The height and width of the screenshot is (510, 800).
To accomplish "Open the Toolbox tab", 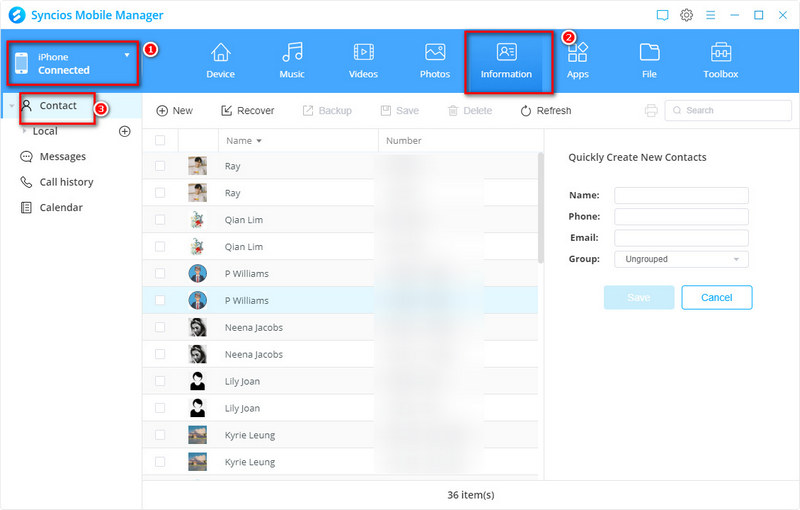I will coord(720,61).
